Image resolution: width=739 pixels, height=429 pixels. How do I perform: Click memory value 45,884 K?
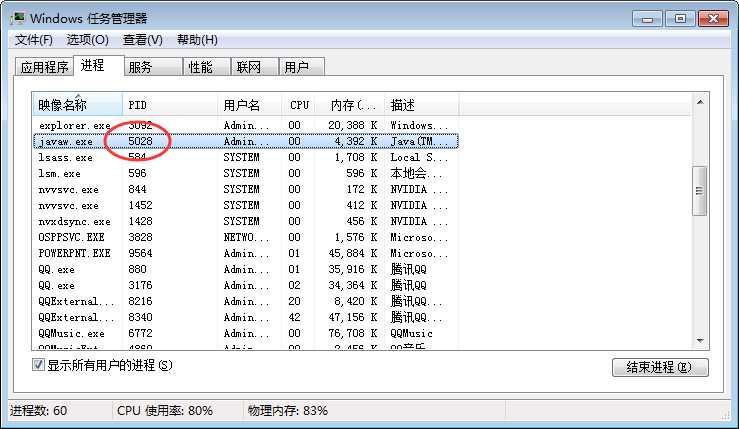(353, 254)
